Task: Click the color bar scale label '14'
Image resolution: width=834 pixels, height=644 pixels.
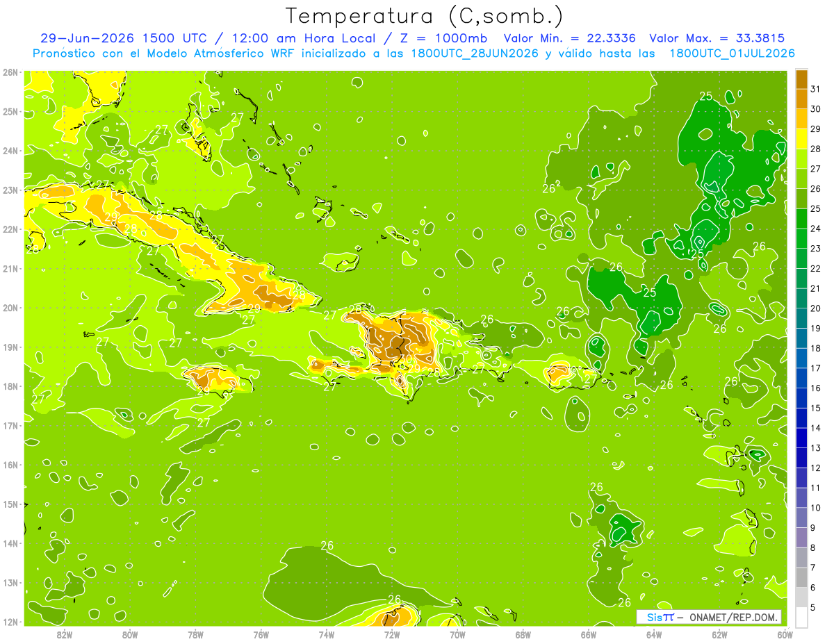Action: (816, 428)
